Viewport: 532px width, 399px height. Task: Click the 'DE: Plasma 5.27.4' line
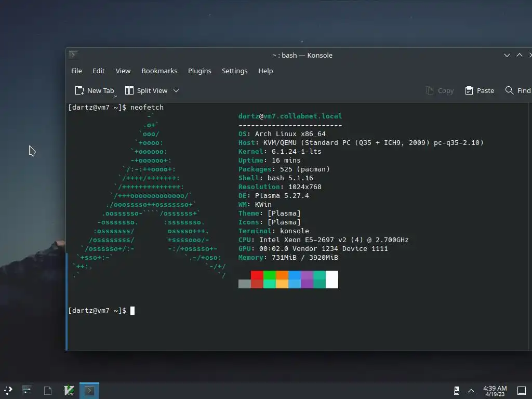point(274,195)
